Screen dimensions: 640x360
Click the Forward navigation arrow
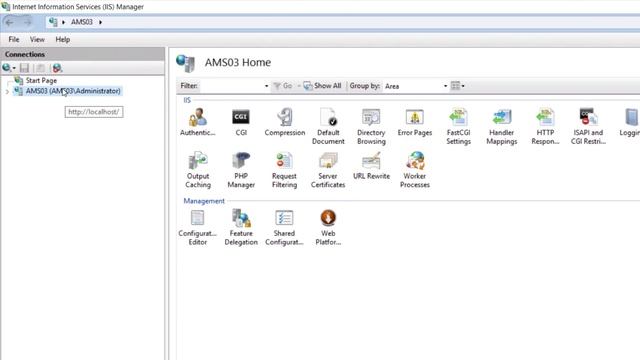(x=27, y=22)
